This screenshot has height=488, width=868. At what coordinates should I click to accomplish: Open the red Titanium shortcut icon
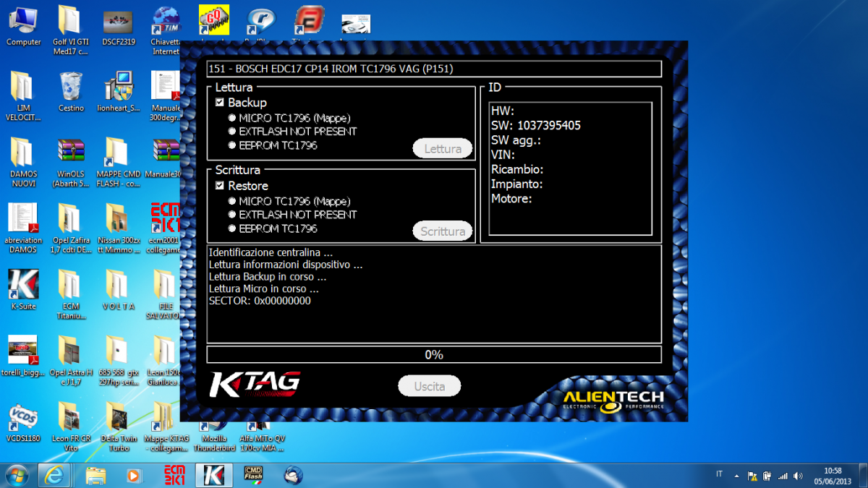pos(310,20)
